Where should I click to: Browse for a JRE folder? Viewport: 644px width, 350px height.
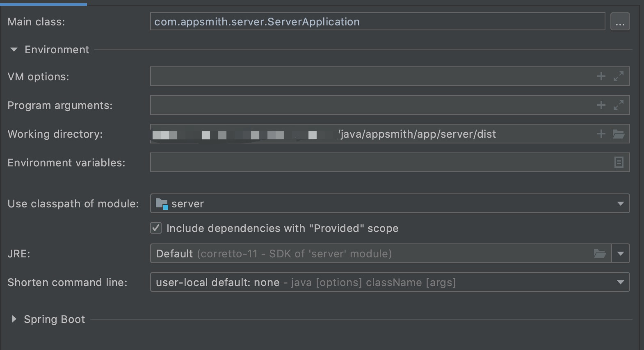coord(600,254)
